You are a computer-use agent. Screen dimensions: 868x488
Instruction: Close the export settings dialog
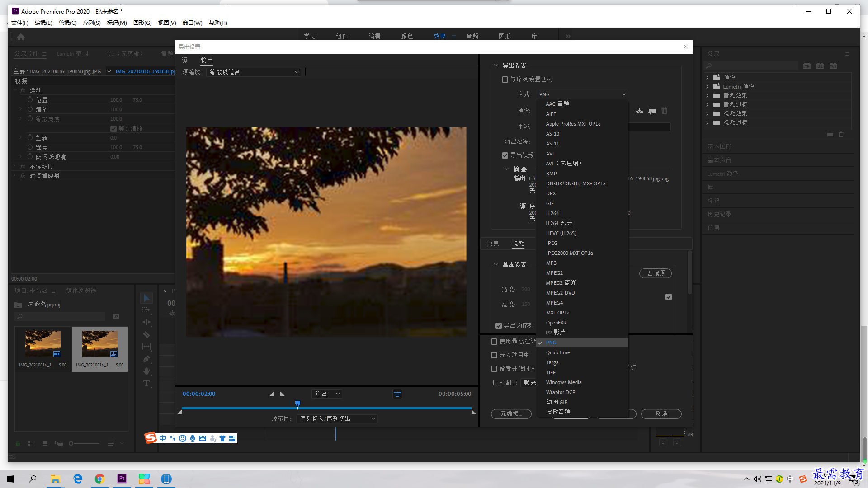tap(685, 47)
